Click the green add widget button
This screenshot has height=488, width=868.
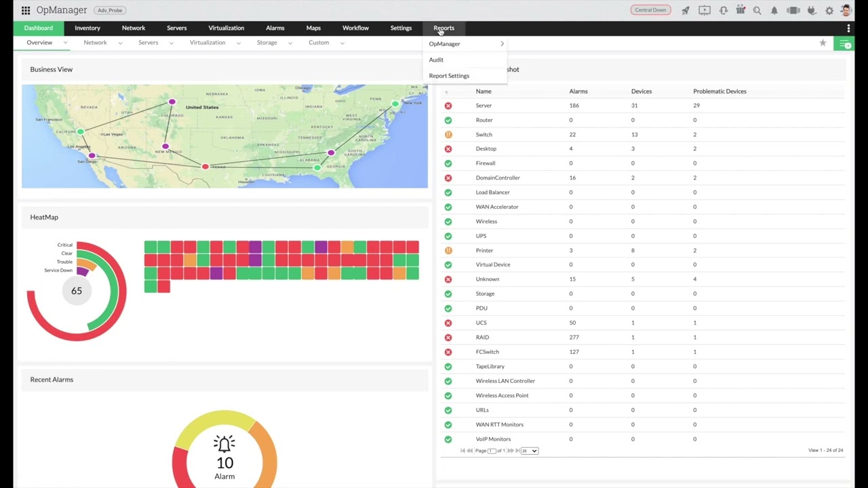click(845, 44)
